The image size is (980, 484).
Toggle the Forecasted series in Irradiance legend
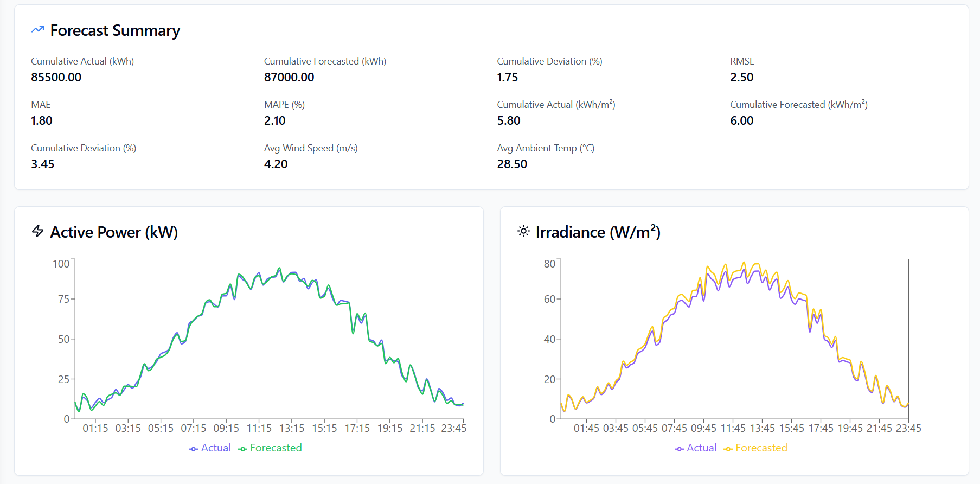click(755, 448)
